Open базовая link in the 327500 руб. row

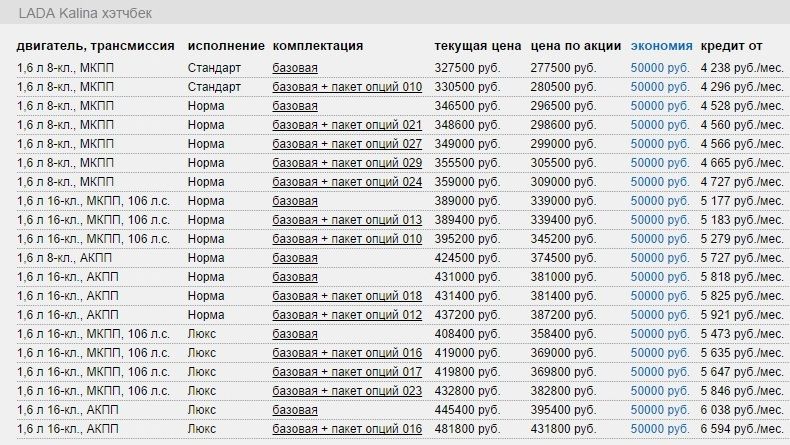[295, 68]
